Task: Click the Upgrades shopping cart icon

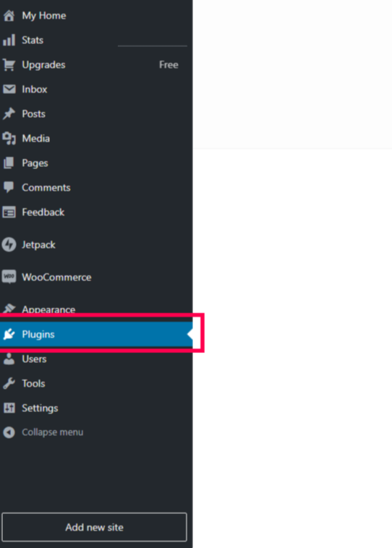Action: [9, 64]
